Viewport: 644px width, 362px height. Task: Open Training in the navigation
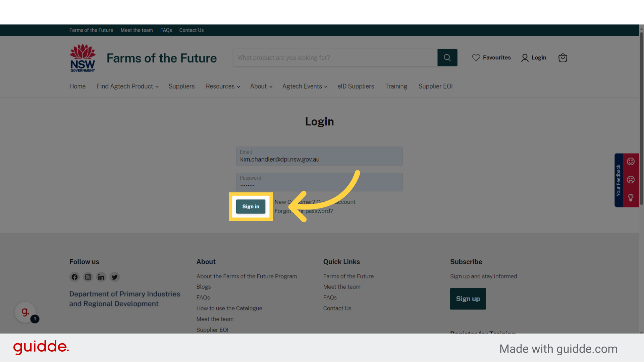tap(396, 86)
